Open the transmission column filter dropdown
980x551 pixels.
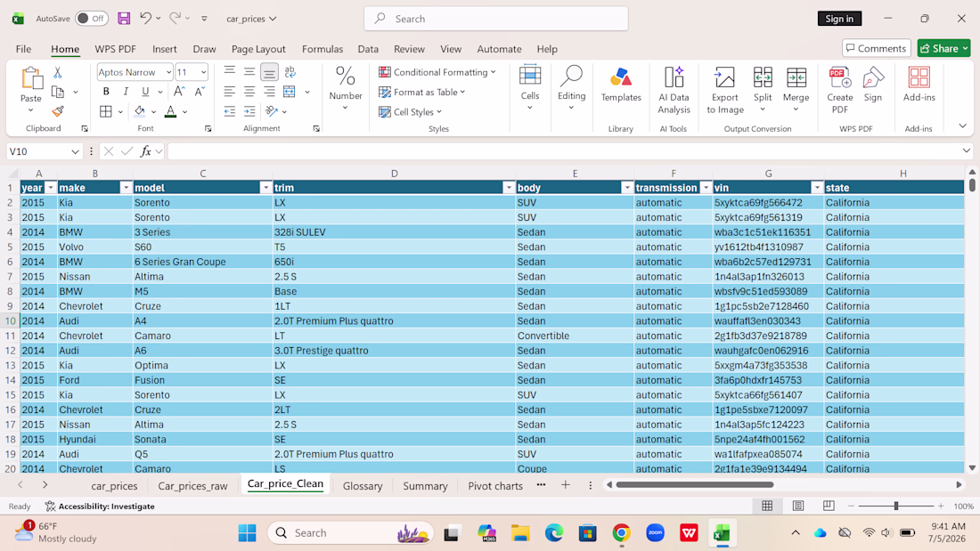pyautogui.click(x=706, y=188)
